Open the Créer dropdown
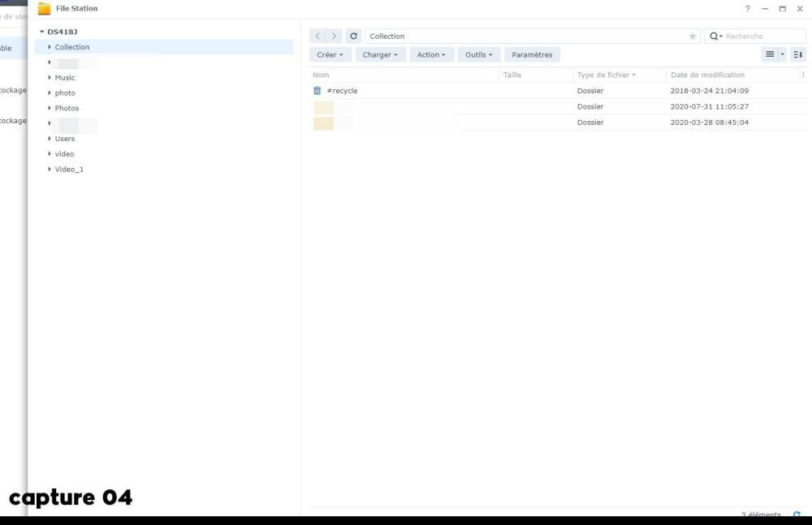 [x=330, y=54]
